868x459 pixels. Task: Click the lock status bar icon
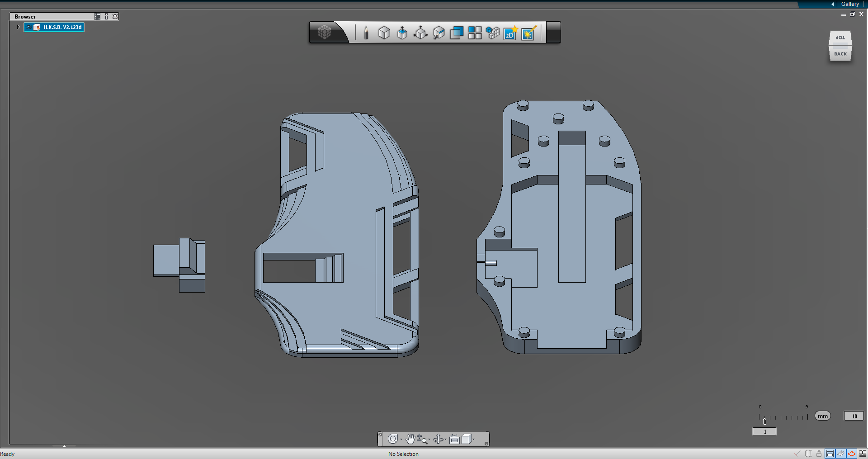point(819,454)
